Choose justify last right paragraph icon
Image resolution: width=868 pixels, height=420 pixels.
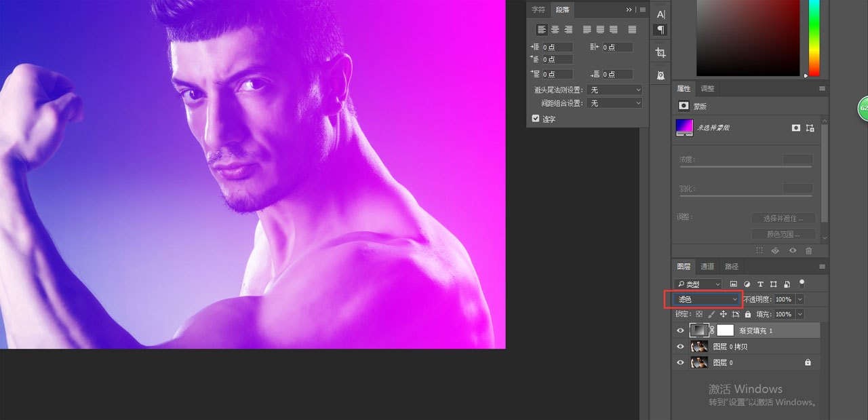point(614,29)
